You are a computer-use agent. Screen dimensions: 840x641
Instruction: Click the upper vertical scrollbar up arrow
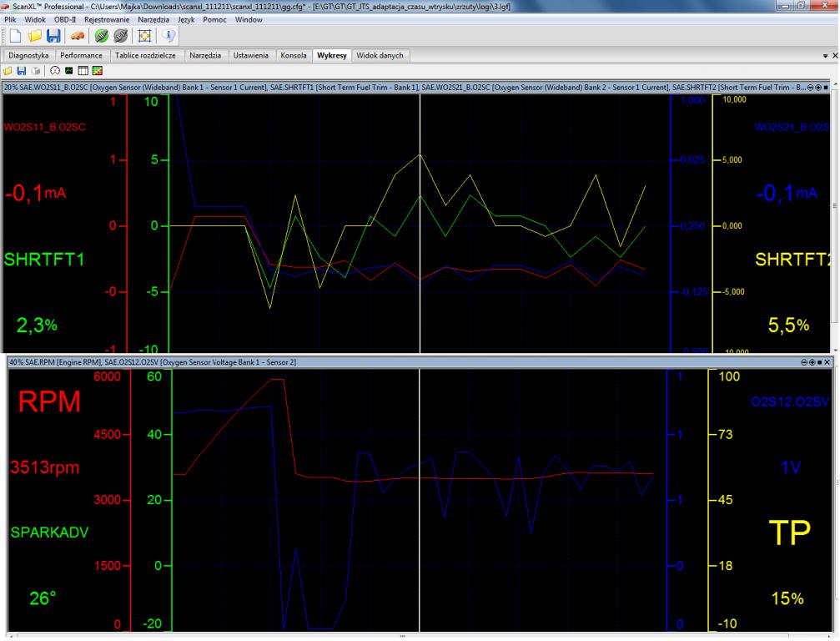click(835, 85)
